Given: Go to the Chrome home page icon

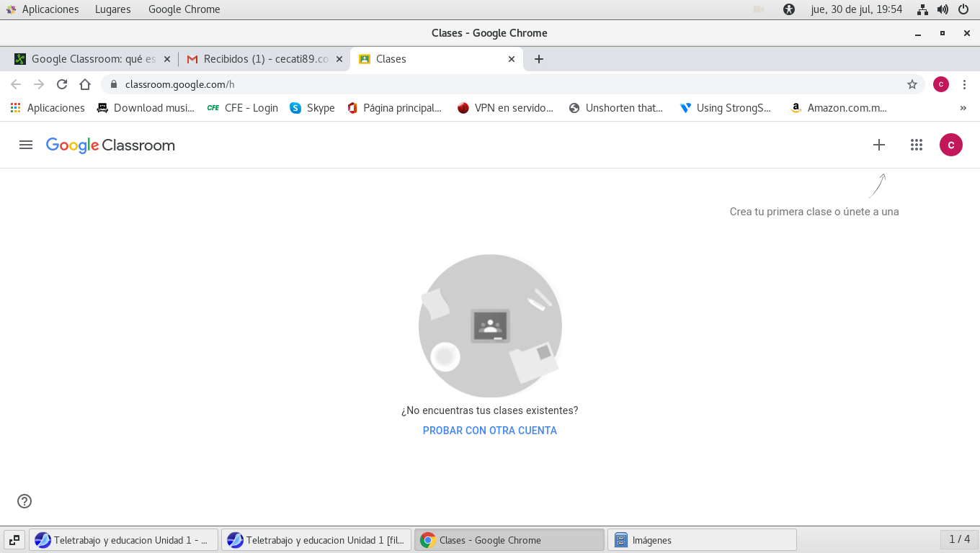Looking at the screenshot, I should coord(85,84).
